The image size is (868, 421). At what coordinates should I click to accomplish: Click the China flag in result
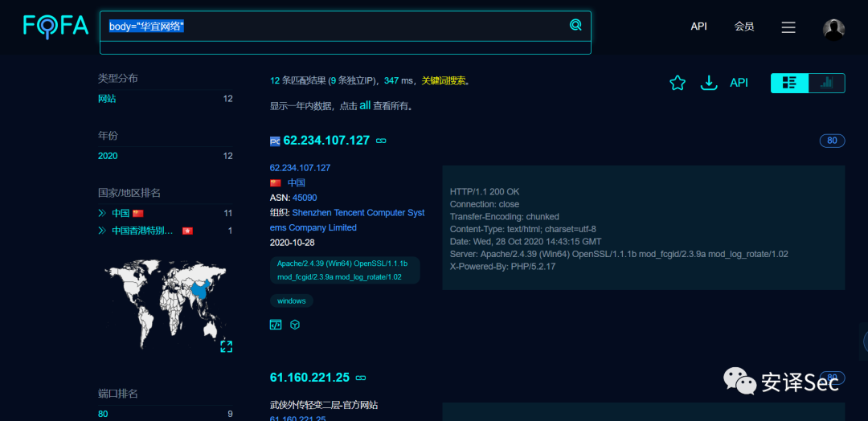276,183
